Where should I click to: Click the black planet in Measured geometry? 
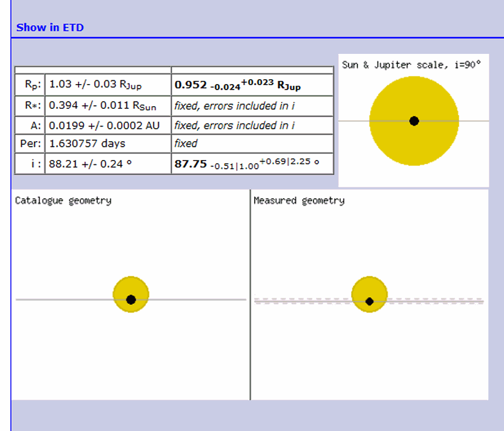pyautogui.click(x=369, y=302)
